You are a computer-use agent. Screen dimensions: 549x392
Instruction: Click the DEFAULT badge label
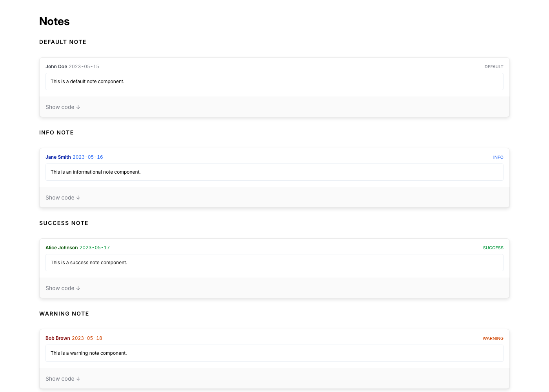pyautogui.click(x=494, y=67)
